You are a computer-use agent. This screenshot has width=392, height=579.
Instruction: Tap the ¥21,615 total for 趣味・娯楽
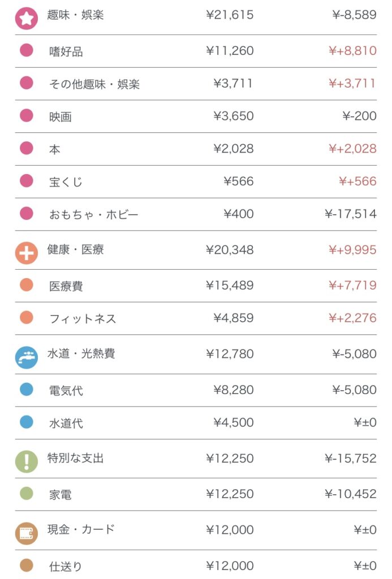point(230,15)
